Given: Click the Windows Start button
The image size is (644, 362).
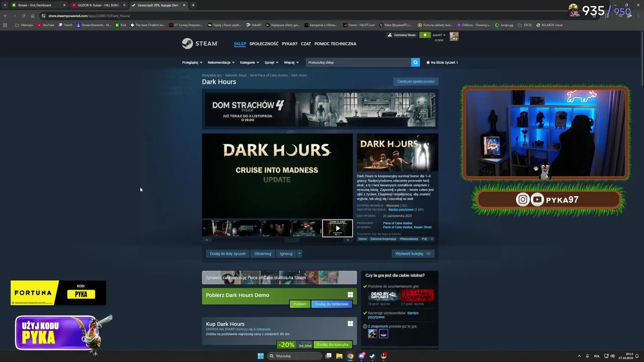Looking at the screenshot, I should click(x=261, y=356).
